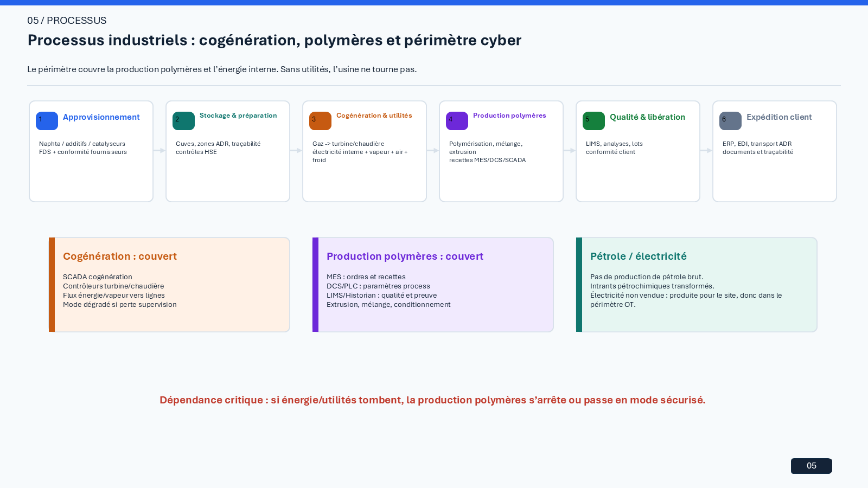868x488 pixels.
Task: Click the 05 page number badge
Action: [812, 466]
